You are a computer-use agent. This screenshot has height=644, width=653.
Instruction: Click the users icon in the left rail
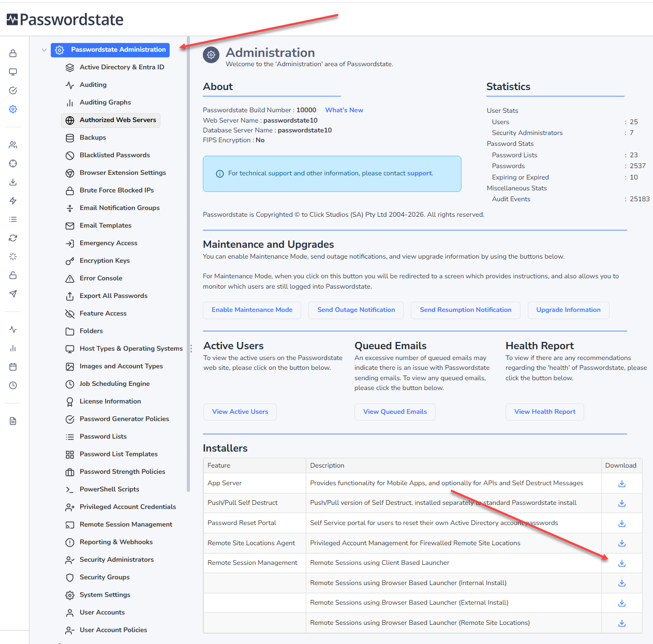pos(13,145)
